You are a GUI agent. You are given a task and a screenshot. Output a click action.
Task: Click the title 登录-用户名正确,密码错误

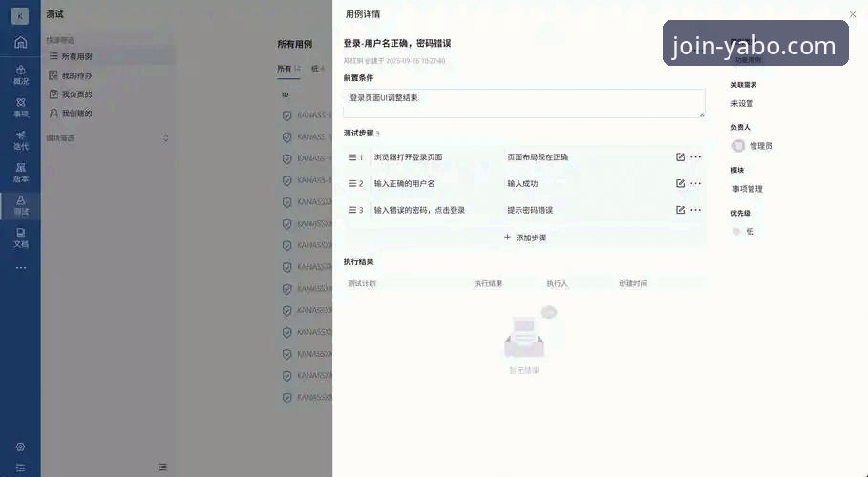click(397, 43)
